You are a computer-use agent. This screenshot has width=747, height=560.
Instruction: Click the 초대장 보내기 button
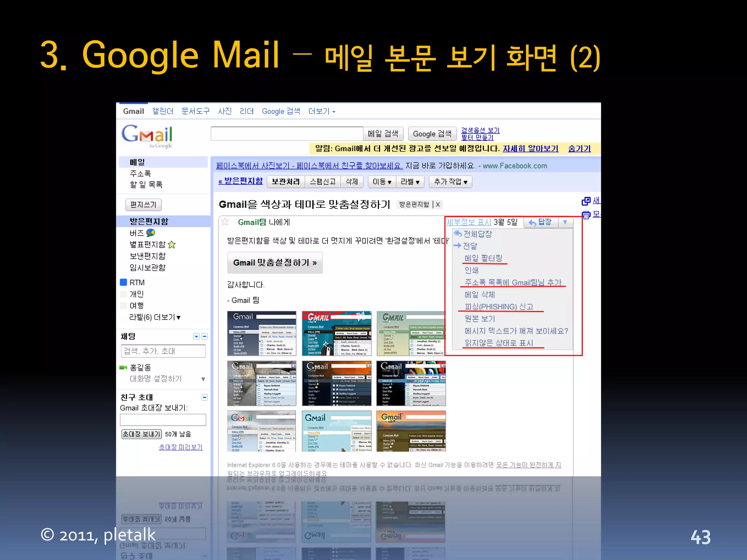click(x=142, y=434)
